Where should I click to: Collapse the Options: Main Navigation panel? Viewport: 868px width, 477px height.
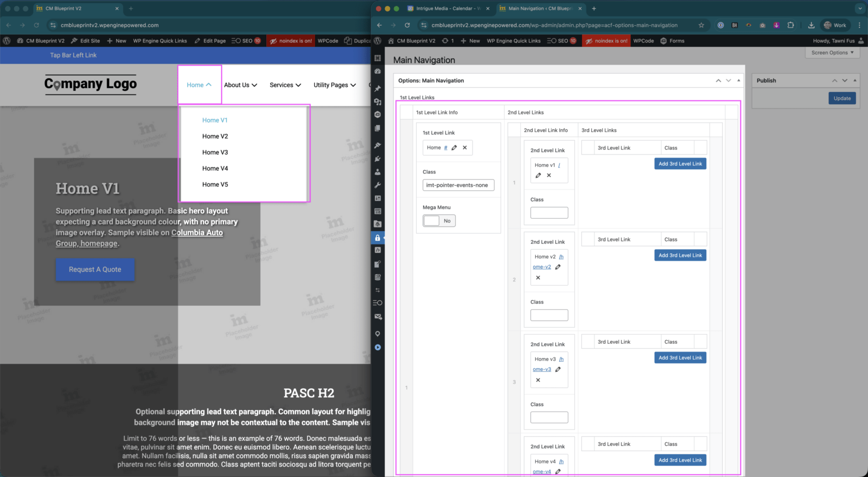pos(739,80)
